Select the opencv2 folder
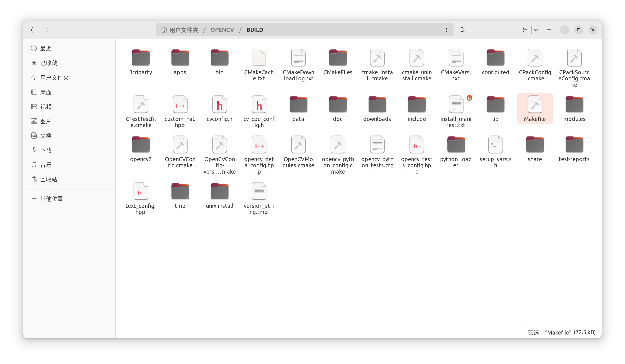625x364 pixels. coord(141,149)
